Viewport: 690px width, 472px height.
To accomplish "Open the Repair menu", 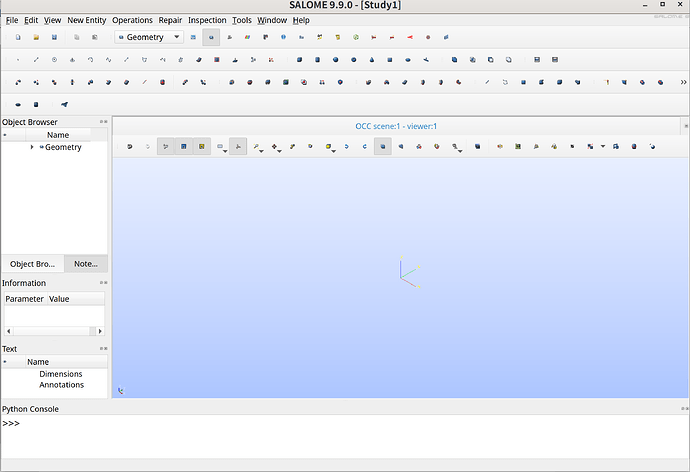I will (170, 20).
